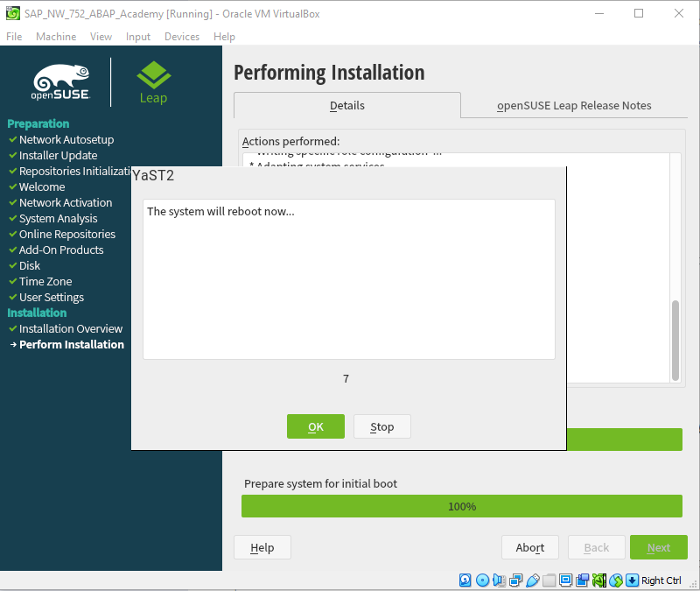
Task: Click the Back button
Action: point(597,547)
